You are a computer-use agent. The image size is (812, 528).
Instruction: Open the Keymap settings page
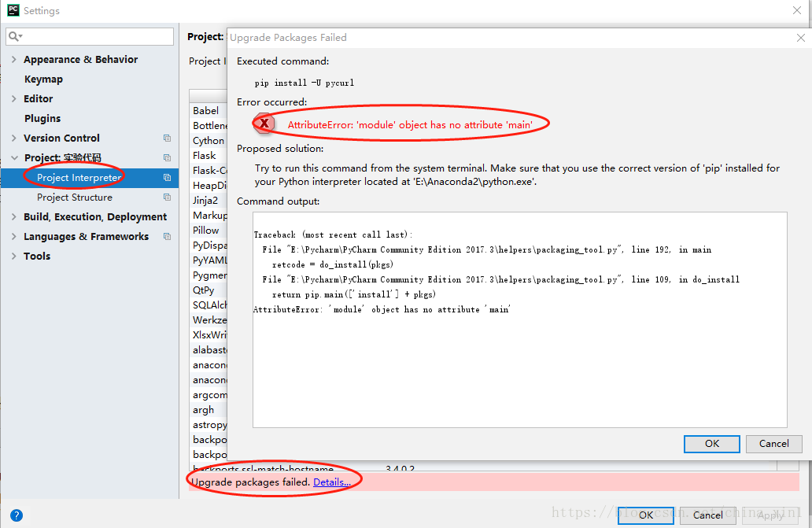[43, 79]
